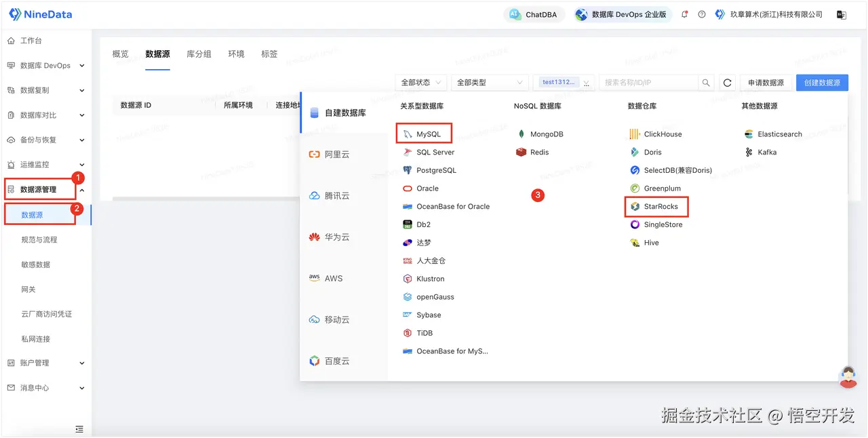Go to 工作台 in sidebar

45,41
